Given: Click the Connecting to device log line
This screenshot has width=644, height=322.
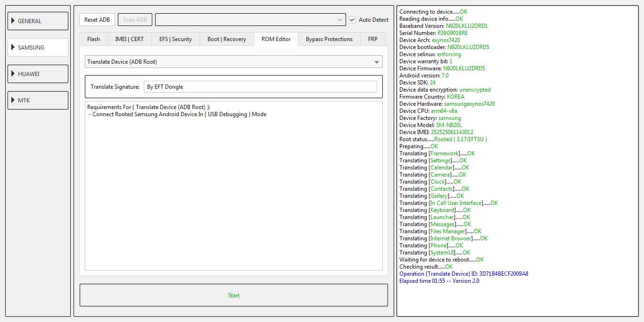Looking at the screenshot, I should click(433, 12).
